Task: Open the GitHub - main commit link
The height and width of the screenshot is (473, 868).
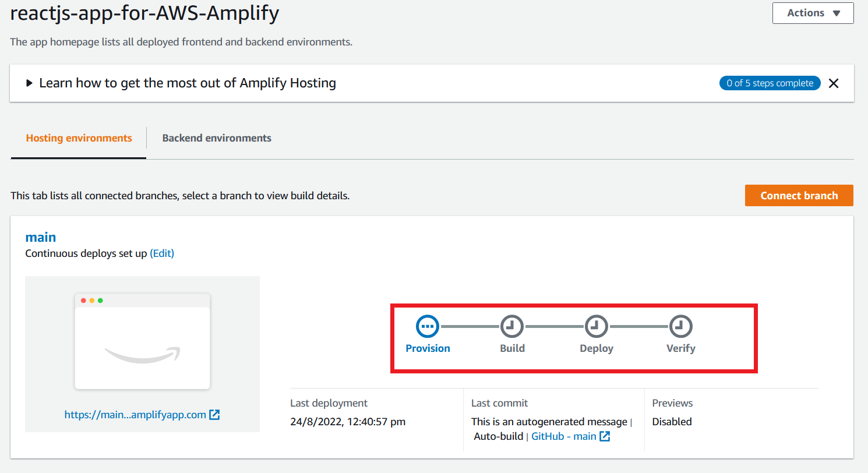Action: [563, 436]
